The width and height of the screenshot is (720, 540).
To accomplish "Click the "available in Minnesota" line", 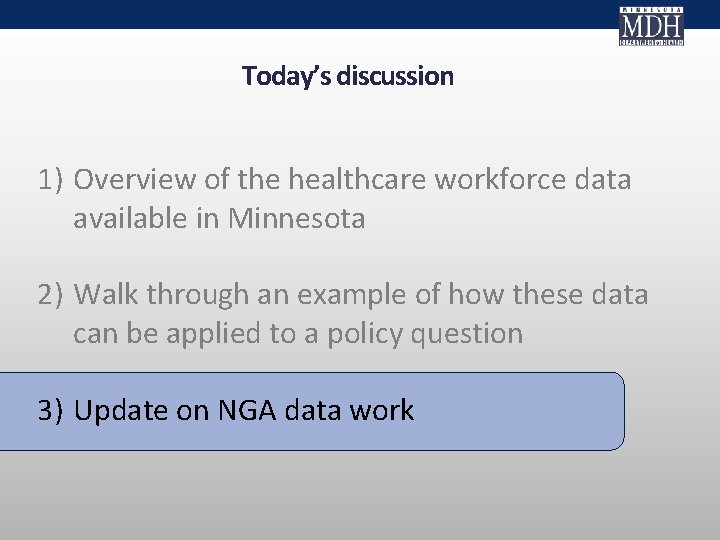I will (x=219, y=218).
